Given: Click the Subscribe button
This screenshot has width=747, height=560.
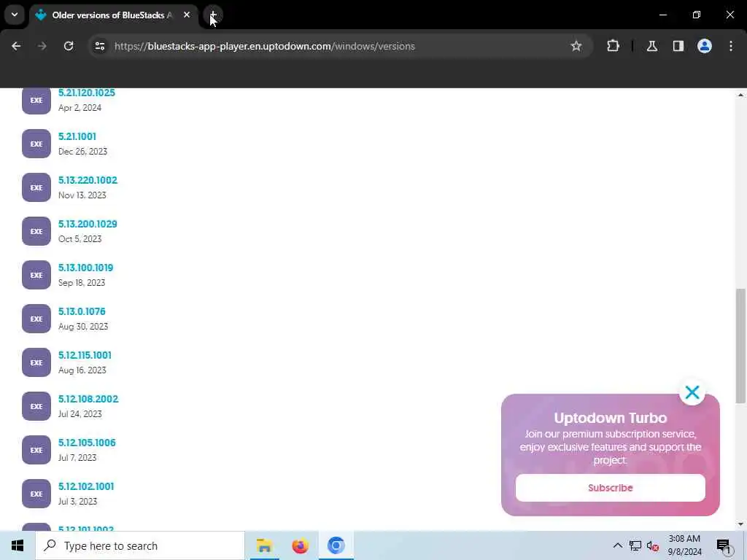Looking at the screenshot, I should pos(611,488).
